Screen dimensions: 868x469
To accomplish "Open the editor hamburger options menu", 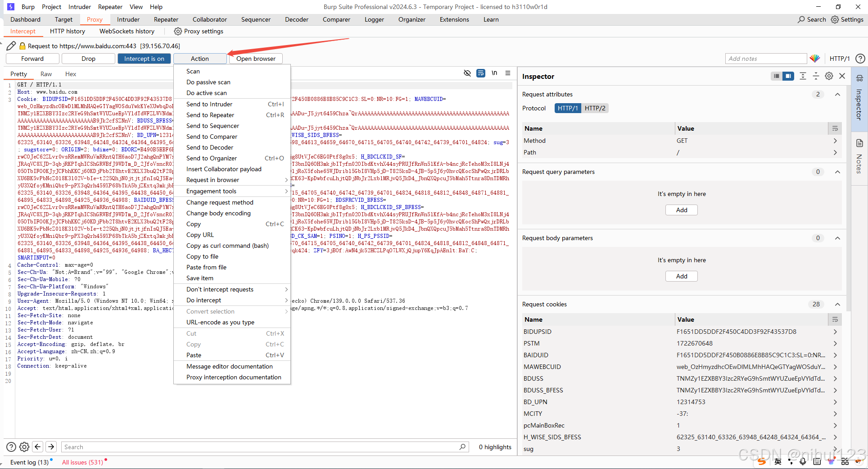I will [508, 73].
